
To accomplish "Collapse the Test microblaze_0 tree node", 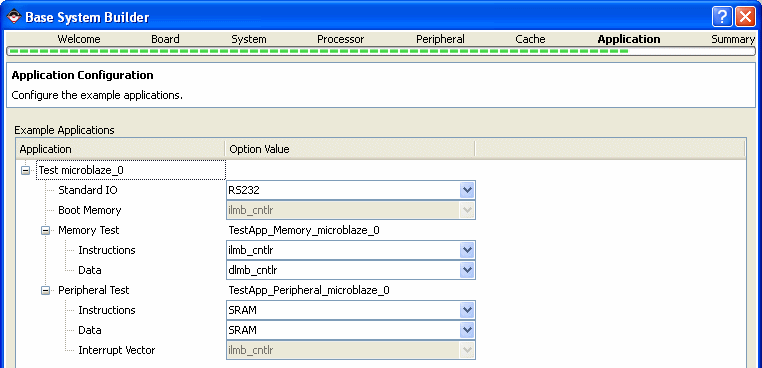I will [25, 171].
